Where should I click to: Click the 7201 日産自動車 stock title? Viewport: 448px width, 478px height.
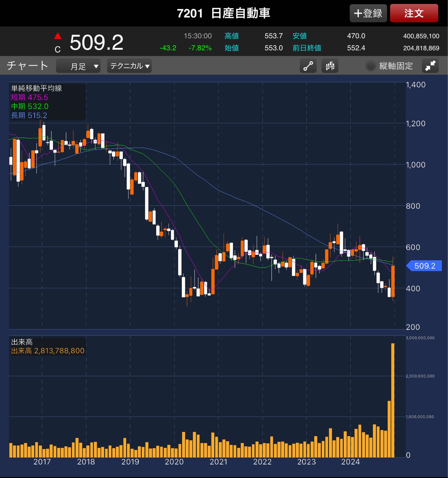[223, 13]
